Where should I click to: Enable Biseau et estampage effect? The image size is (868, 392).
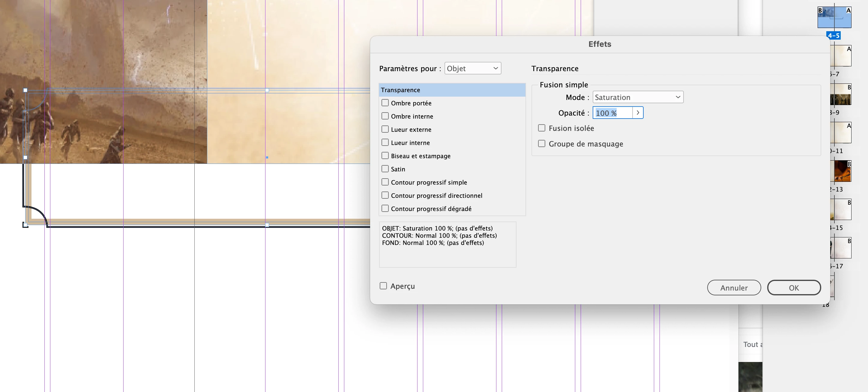tap(385, 155)
